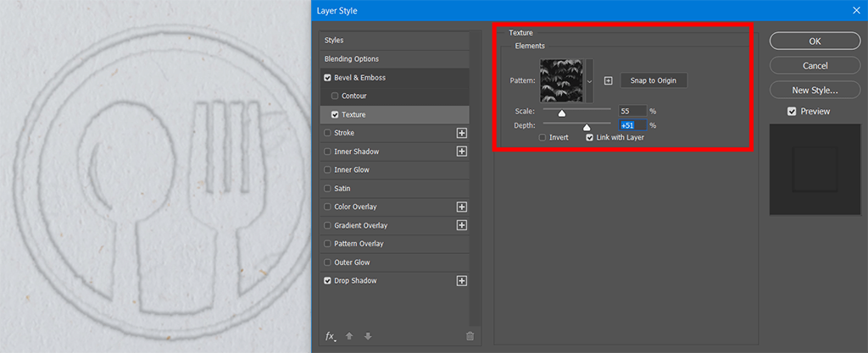The image size is (868, 353).
Task: Click the Depth percentage input field
Action: [632, 125]
